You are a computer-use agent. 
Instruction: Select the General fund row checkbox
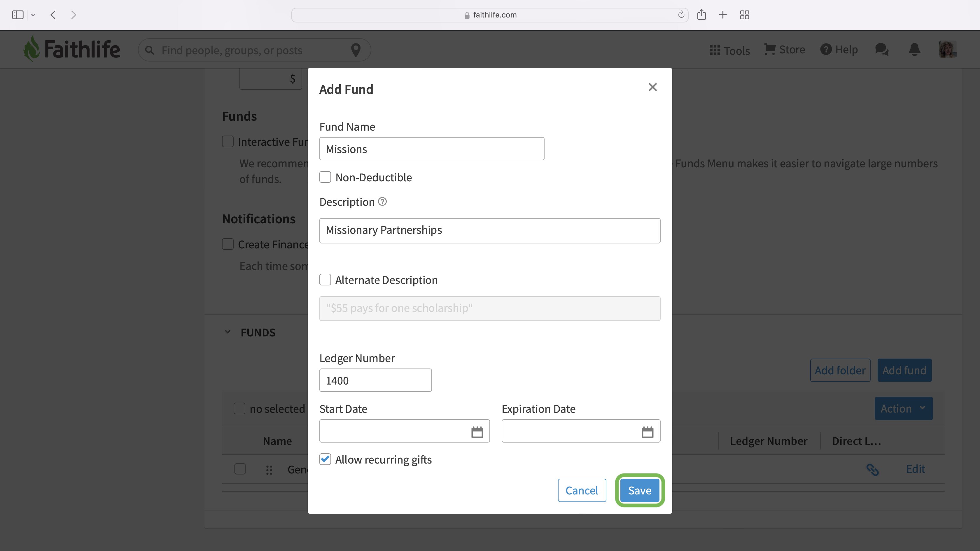click(x=240, y=469)
